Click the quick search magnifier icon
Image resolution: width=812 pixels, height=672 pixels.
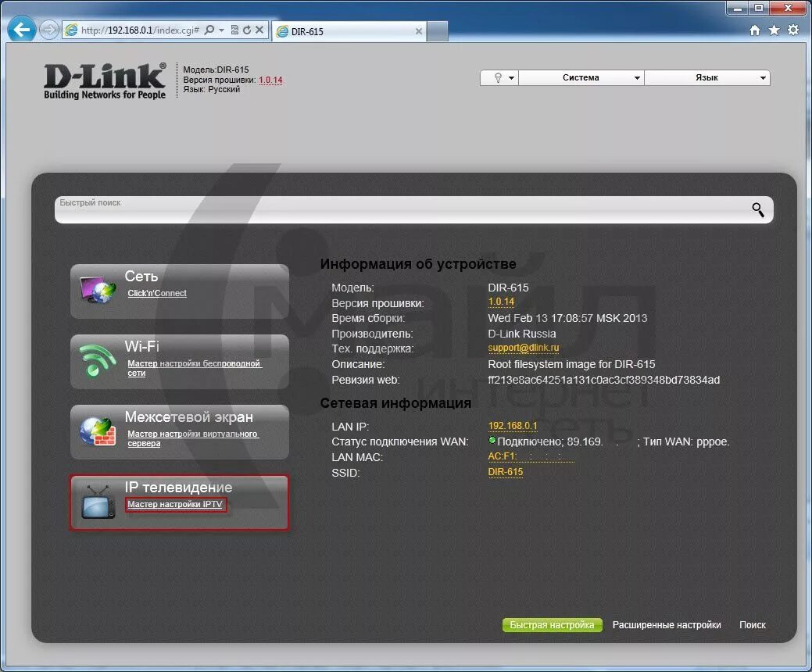click(x=757, y=209)
